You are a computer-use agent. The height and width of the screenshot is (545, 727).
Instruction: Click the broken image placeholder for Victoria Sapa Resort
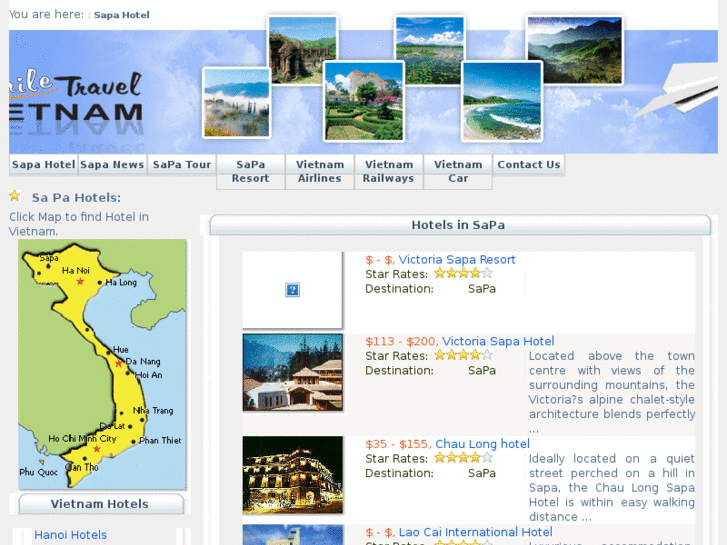tap(293, 290)
